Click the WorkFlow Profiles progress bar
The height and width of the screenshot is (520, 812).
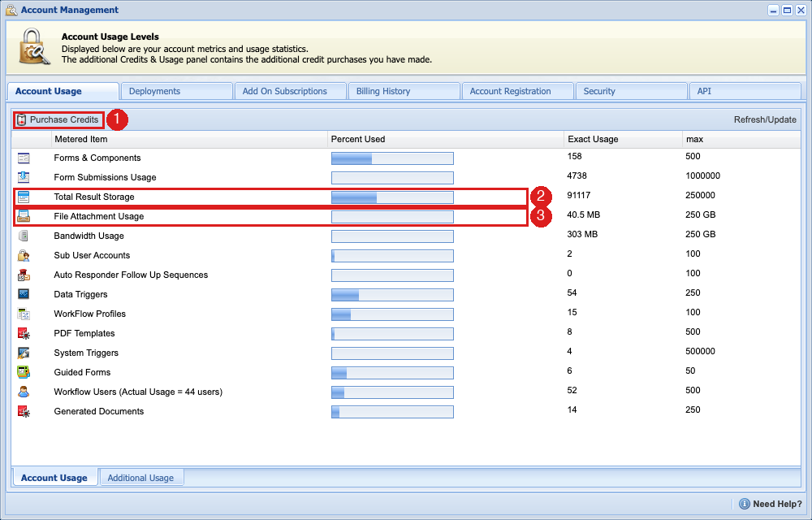(x=392, y=314)
